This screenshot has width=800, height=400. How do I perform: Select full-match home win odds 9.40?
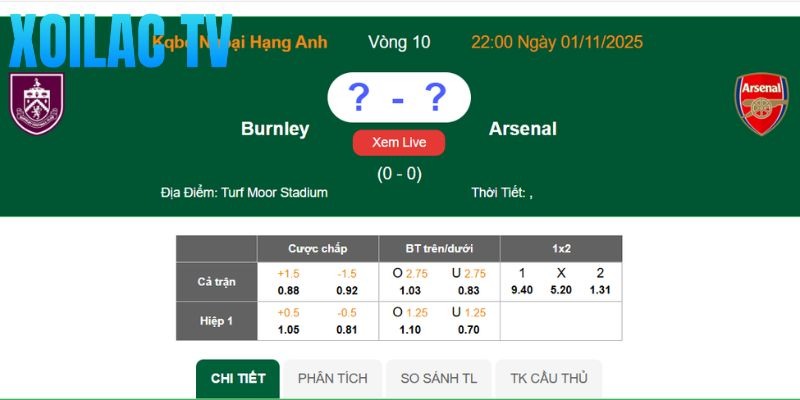click(521, 290)
